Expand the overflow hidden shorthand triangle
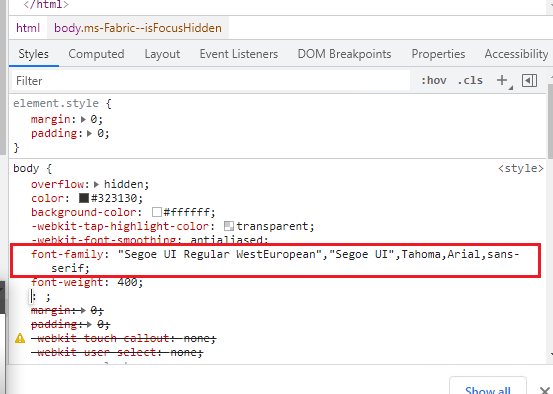 pyautogui.click(x=96, y=184)
